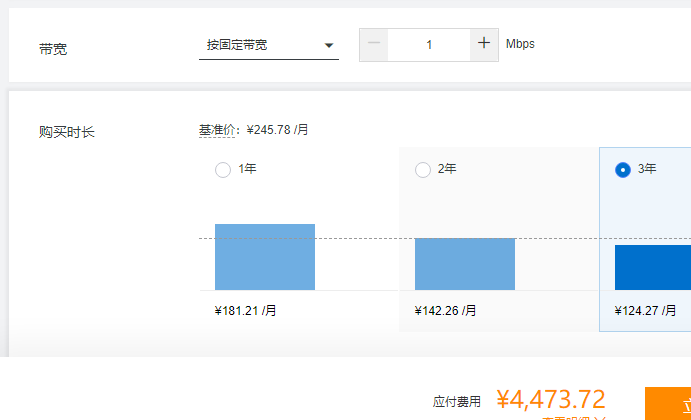Click the light blue bar for 1年
Screen dimensions: 691x420
pyautogui.click(x=265, y=257)
